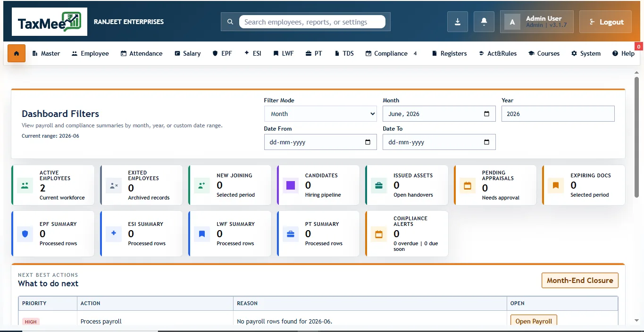The width and height of the screenshot is (644, 332).
Task: Open the Attendance menu
Action: click(142, 53)
